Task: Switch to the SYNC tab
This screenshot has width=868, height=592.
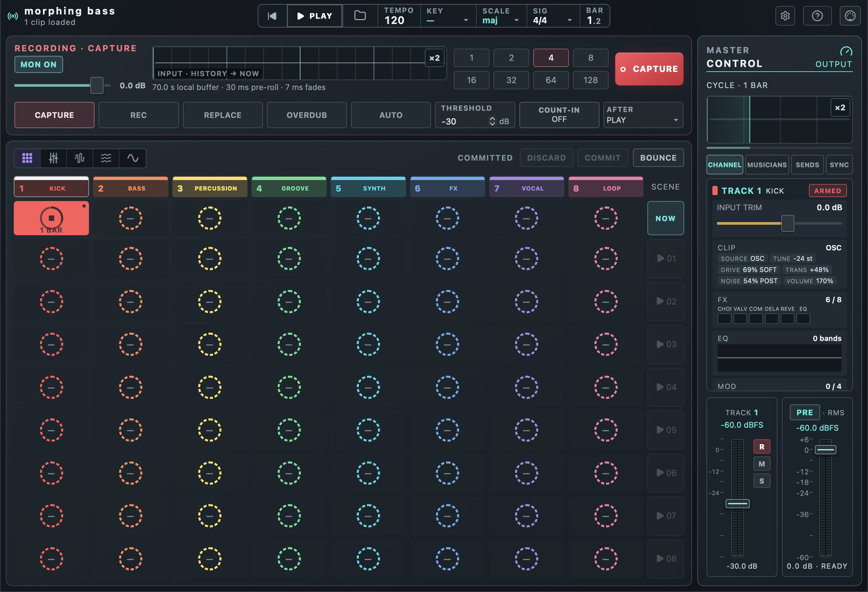Action: (x=839, y=165)
